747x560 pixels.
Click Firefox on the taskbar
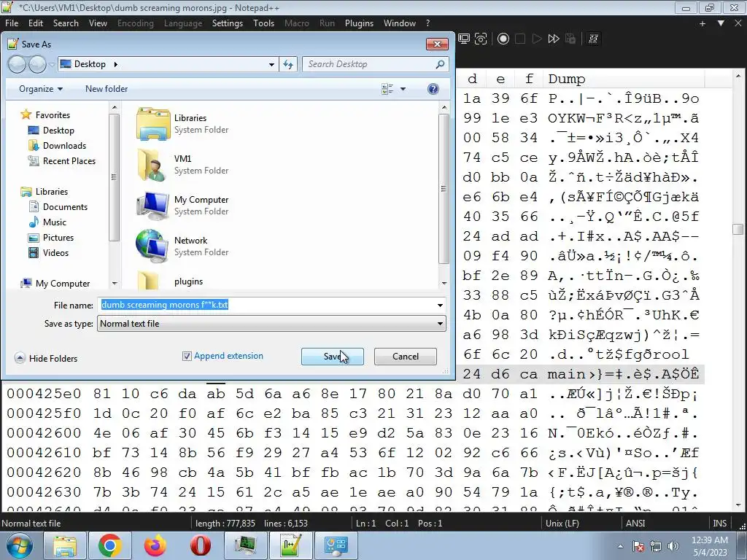coord(155,545)
